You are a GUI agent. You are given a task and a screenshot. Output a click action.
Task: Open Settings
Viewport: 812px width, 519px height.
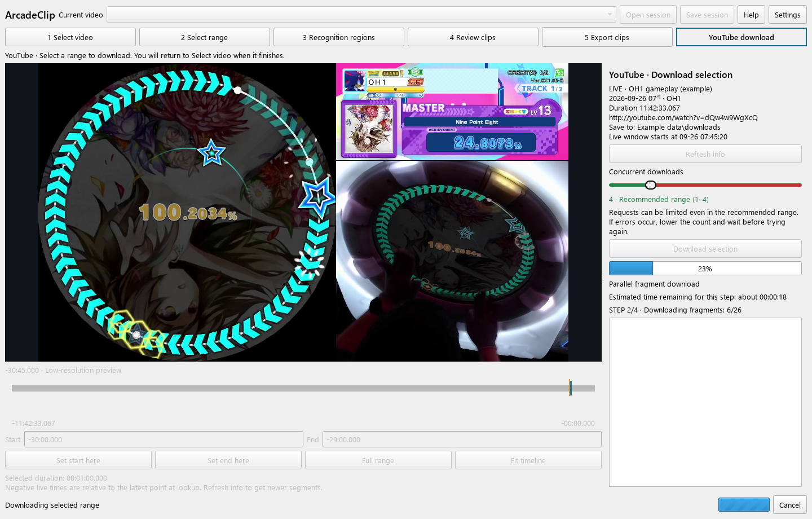pos(788,15)
